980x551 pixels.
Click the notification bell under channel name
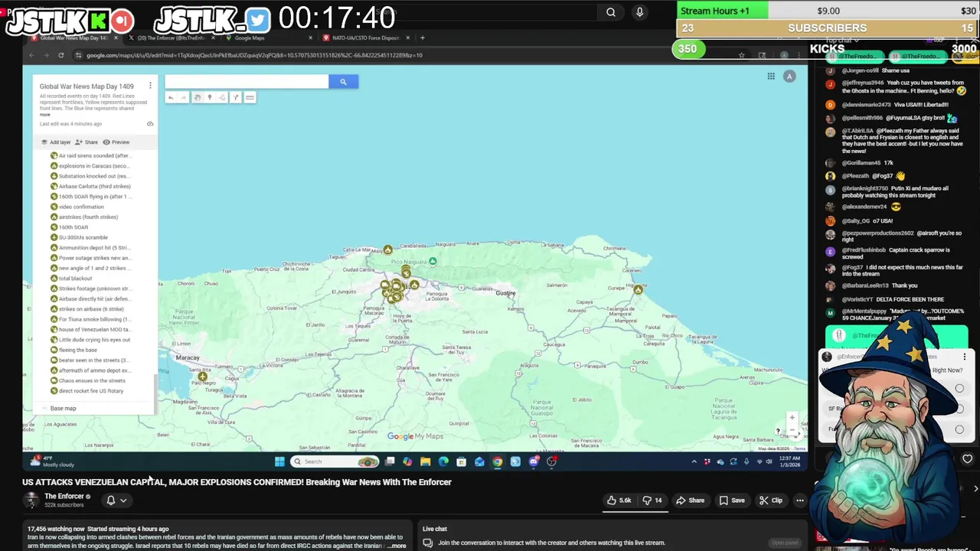(110, 500)
